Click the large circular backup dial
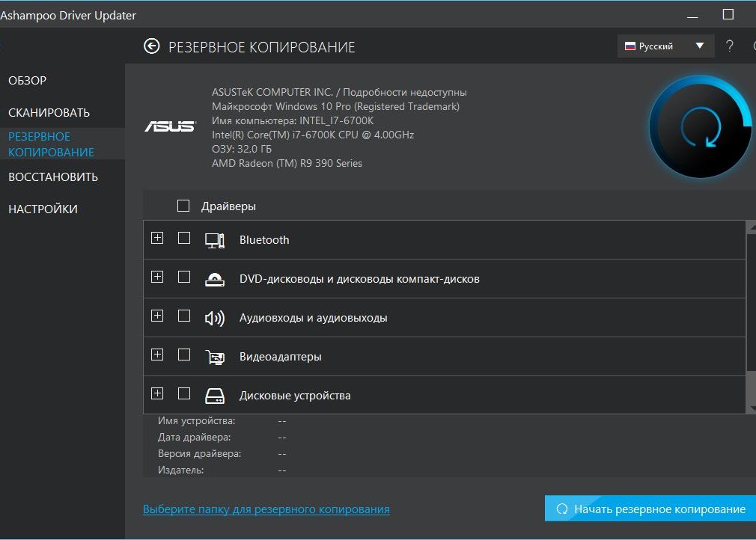This screenshot has height=540, width=756. click(x=700, y=127)
